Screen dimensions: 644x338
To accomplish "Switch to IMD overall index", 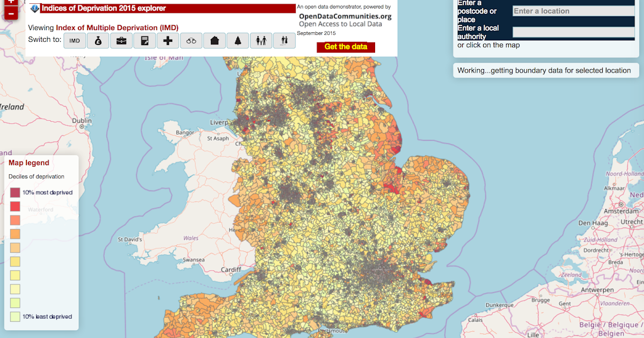I will click(75, 40).
